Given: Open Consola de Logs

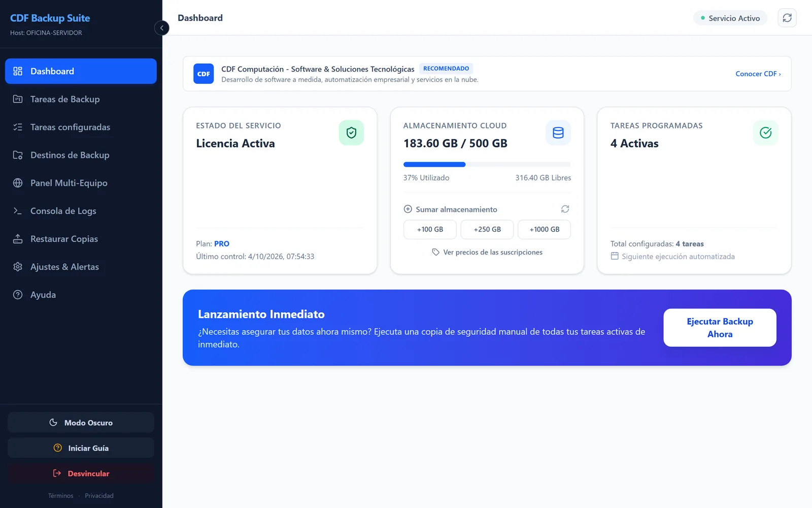Looking at the screenshot, I should [81, 211].
